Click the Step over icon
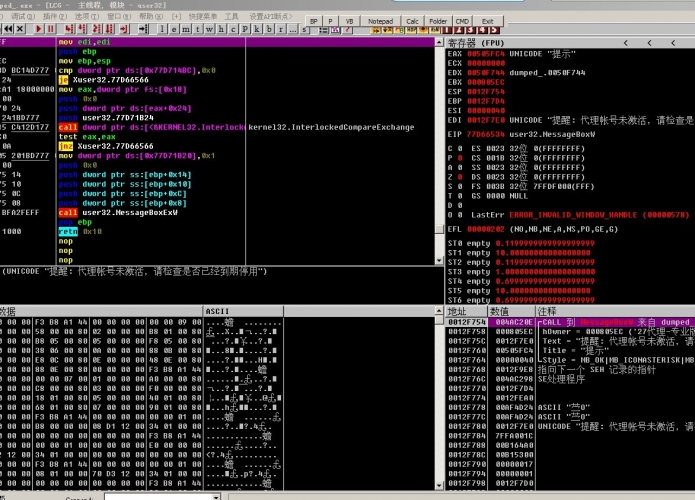 82,29
